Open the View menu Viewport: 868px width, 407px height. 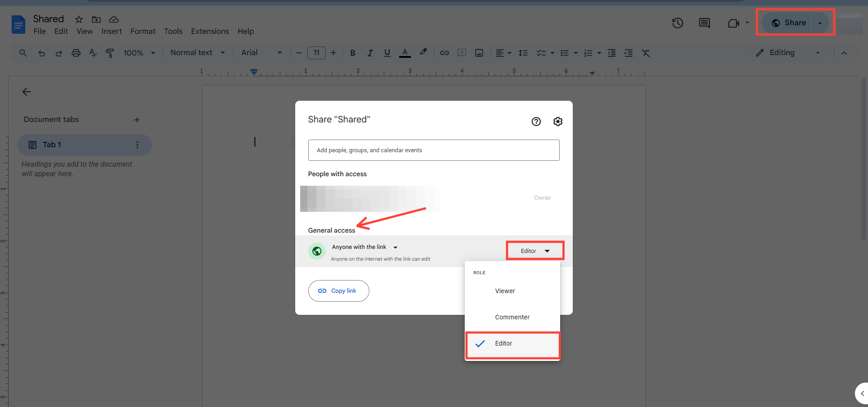(85, 32)
